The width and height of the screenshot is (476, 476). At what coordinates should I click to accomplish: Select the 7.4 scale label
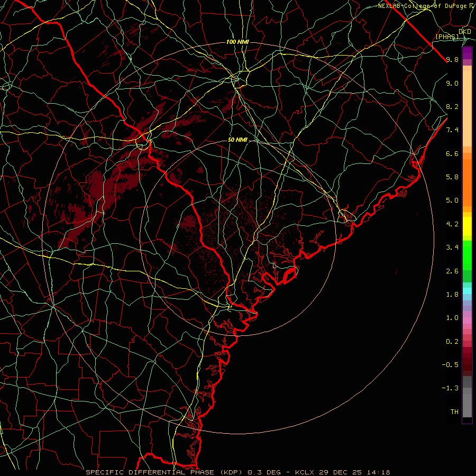(x=452, y=130)
